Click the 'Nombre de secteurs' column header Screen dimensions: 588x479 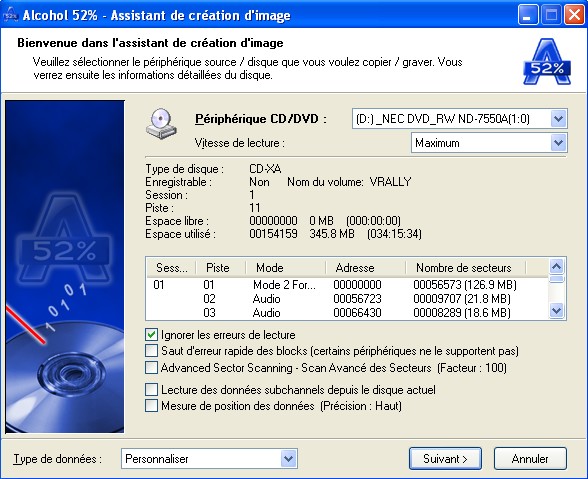465,268
